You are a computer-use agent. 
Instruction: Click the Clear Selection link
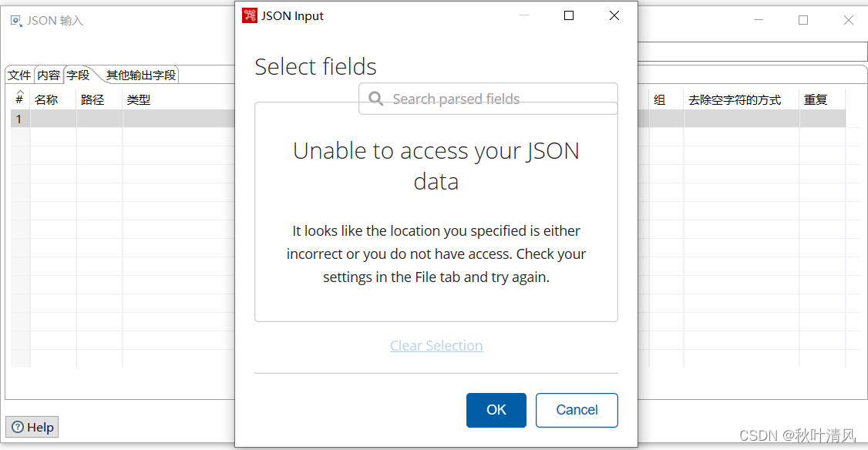pyautogui.click(x=436, y=345)
